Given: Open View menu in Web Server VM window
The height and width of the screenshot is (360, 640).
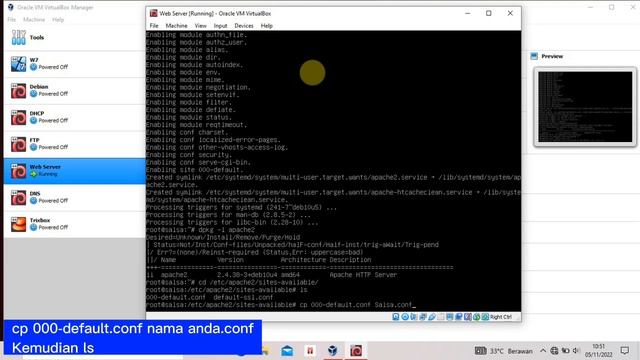Looking at the screenshot, I should point(200,26).
